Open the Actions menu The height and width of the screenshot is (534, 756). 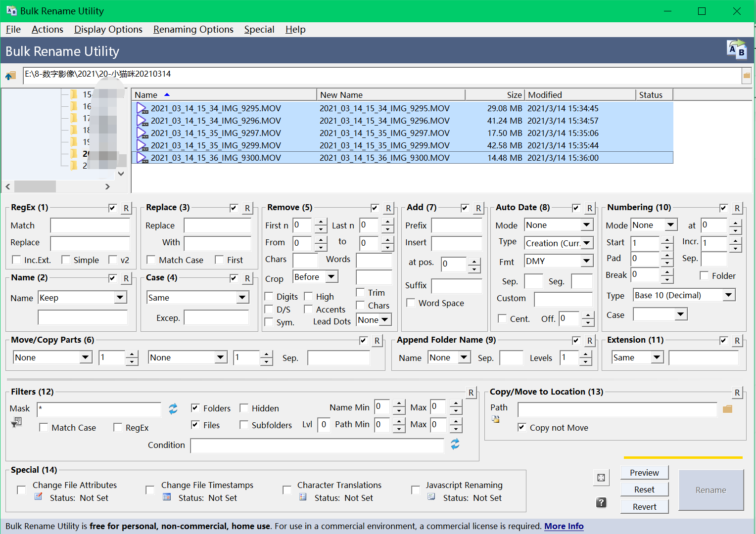(x=47, y=29)
